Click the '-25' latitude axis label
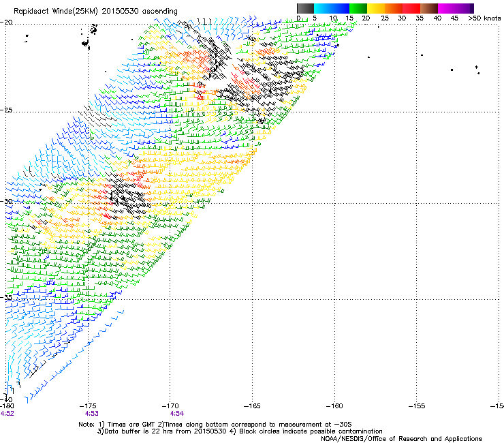 point(6,110)
